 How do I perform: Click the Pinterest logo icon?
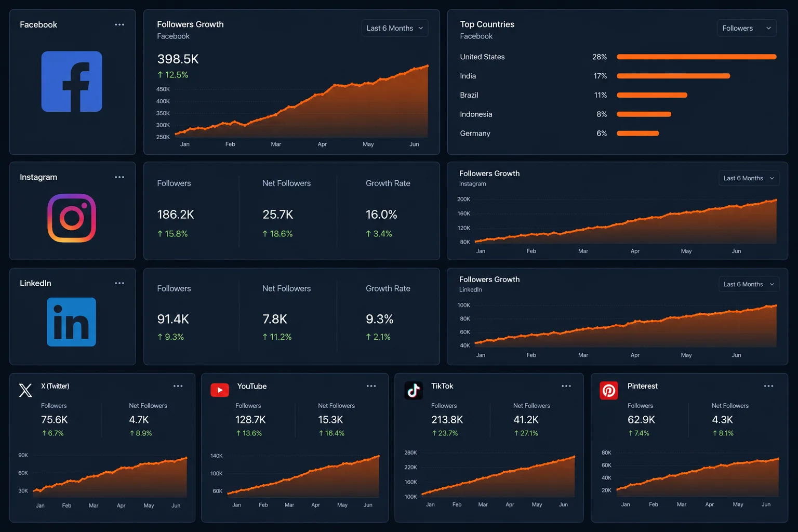(609, 390)
